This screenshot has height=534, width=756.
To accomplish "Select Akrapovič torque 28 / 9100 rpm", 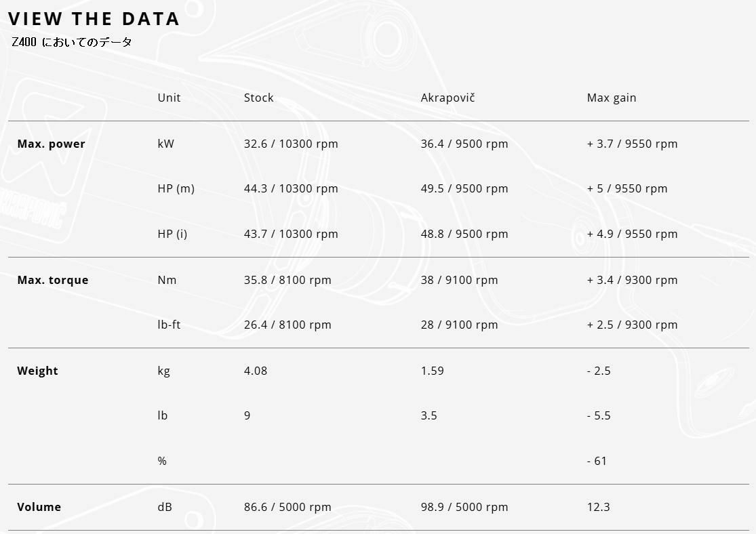I will click(459, 325).
